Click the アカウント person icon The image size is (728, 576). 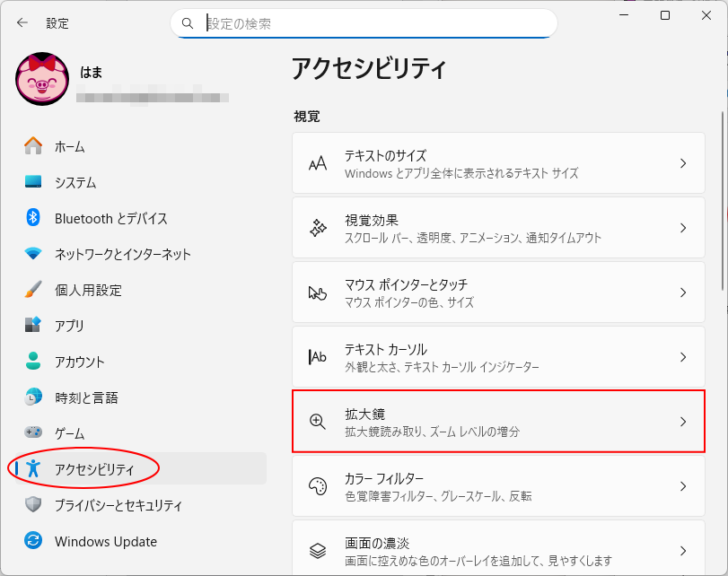[33, 361]
